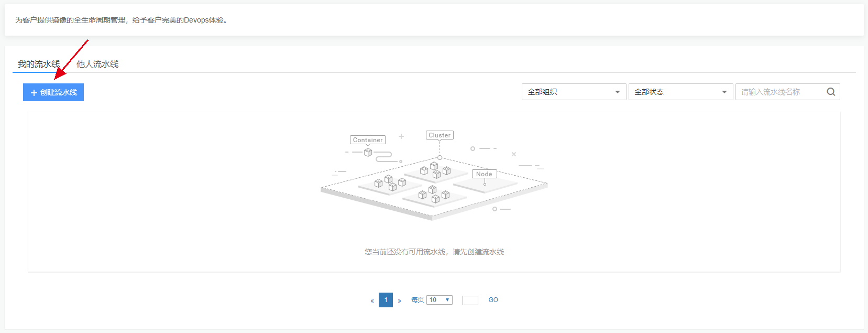This screenshot has width=868, height=333.
Task: Click the Devops description text at top
Action: 122,20
